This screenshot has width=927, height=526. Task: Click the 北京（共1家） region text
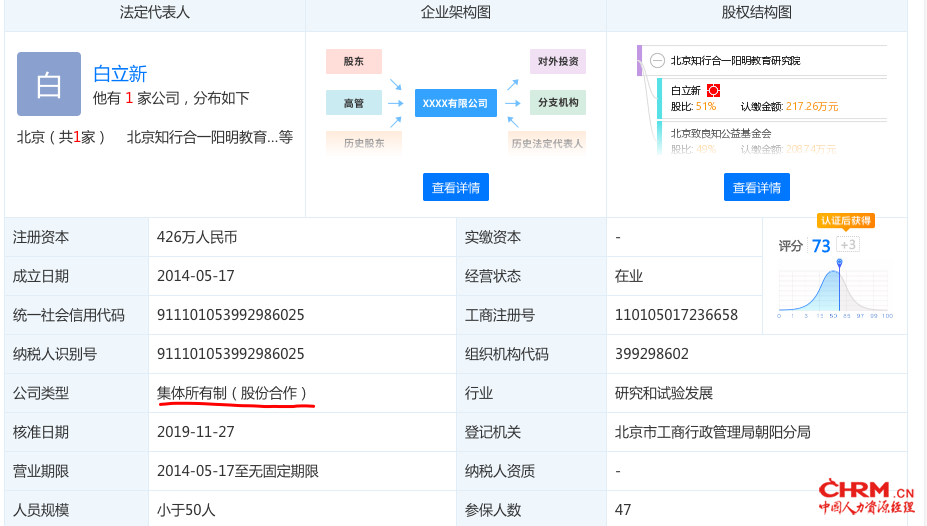click(x=60, y=137)
